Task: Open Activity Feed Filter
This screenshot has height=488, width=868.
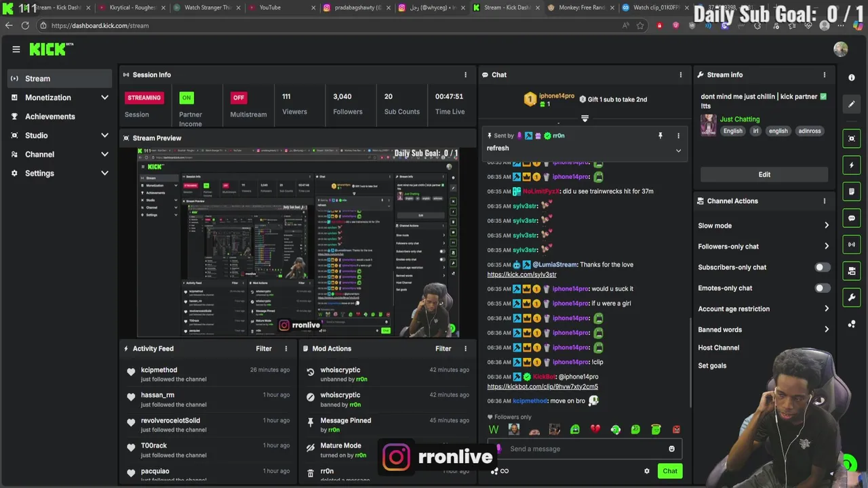Action: coord(264,348)
